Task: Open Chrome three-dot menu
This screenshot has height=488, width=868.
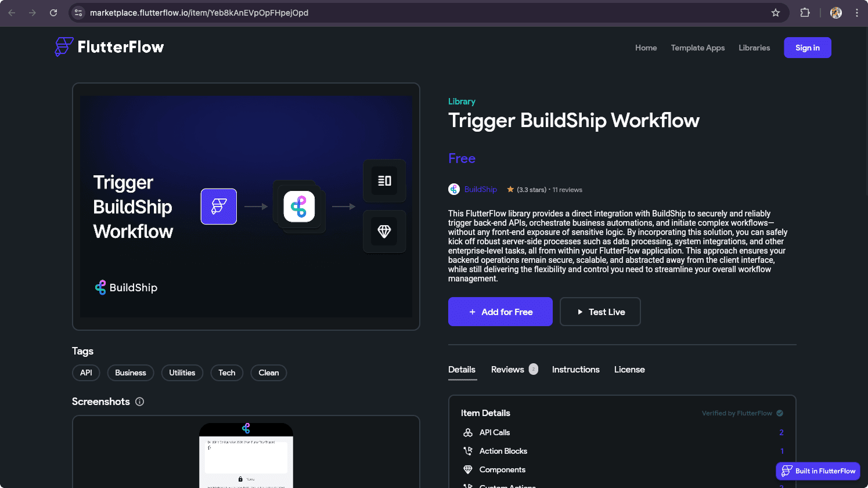Action: point(856,13)
